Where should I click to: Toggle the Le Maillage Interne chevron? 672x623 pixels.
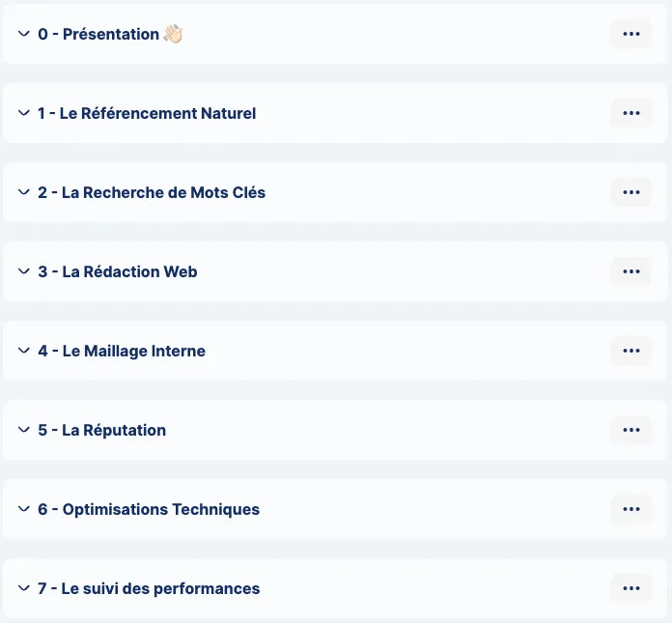pyautogui.click(x=24, y=351)
